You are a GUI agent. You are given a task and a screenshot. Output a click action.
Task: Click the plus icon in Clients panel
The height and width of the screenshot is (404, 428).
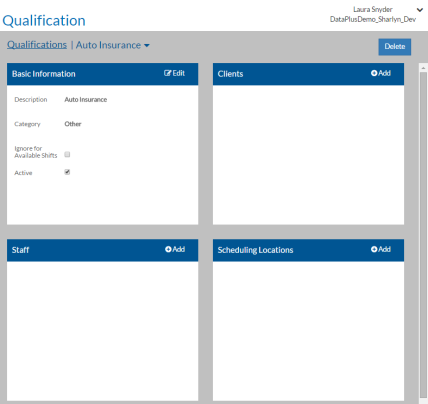click(x=374, y=73)
